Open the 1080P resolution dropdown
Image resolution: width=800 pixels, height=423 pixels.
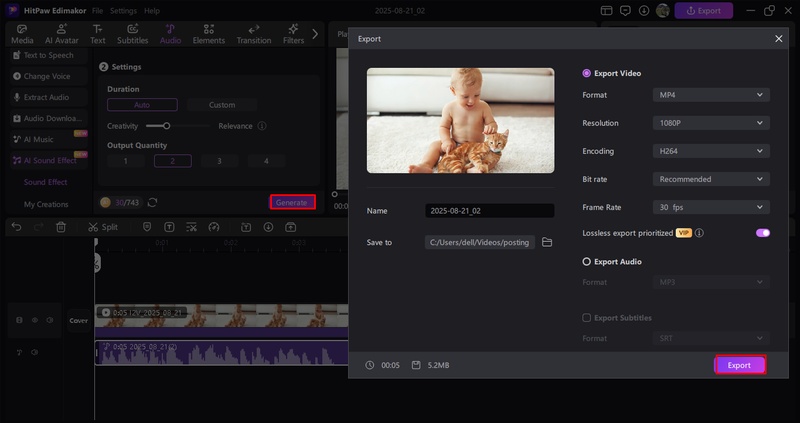point(711,123)
